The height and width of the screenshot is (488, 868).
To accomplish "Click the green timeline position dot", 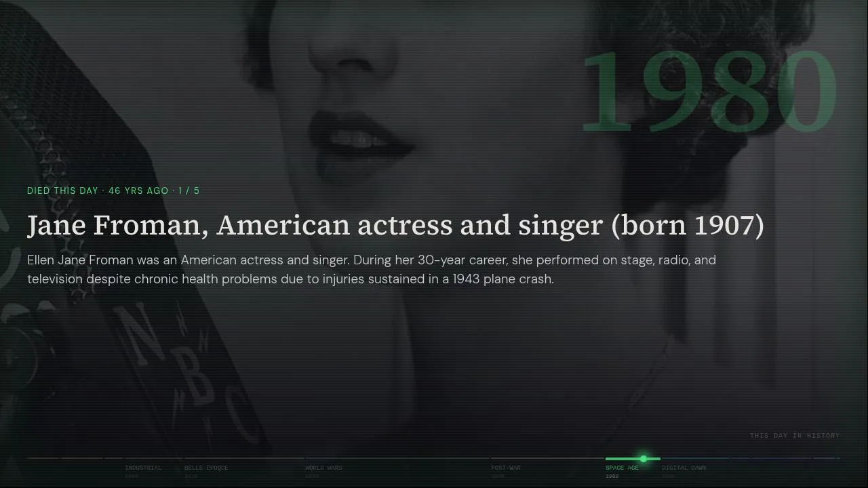I will pyautogui.click(x=644, y=459).
